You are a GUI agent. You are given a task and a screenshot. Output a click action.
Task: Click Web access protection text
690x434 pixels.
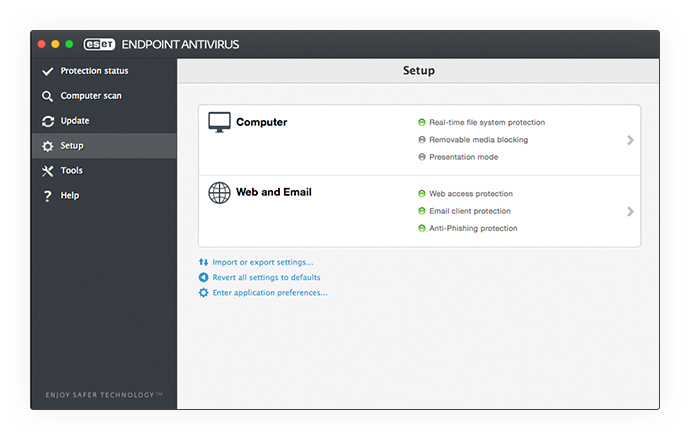coord(471,194)
